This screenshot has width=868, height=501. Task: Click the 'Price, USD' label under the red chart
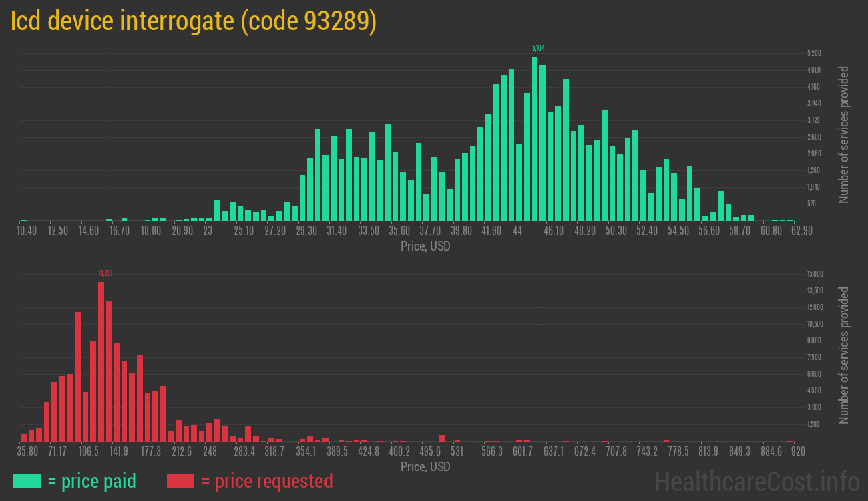tap(424, 467)
